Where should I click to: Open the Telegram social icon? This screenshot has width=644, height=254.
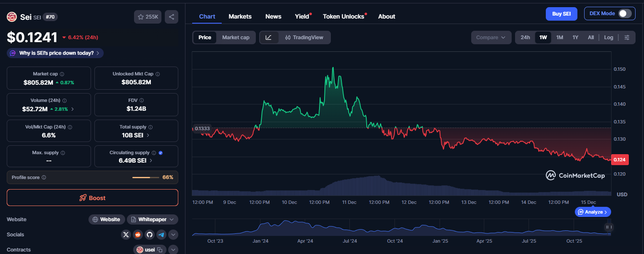[161, 234]
